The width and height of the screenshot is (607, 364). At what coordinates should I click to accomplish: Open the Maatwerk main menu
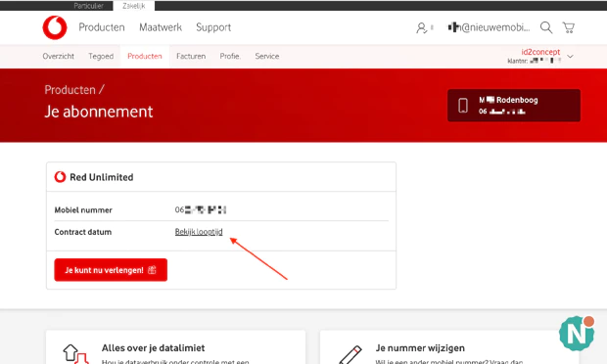[x=161, y=27]
